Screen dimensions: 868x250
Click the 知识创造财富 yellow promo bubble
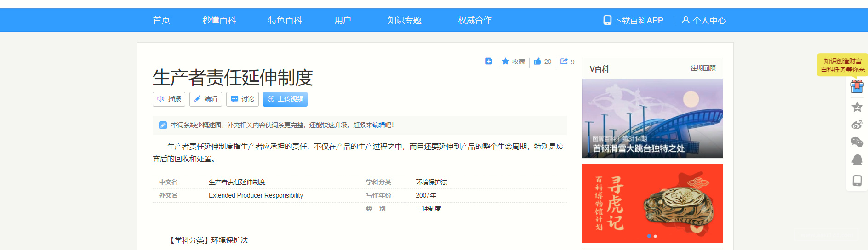[842, 65]
